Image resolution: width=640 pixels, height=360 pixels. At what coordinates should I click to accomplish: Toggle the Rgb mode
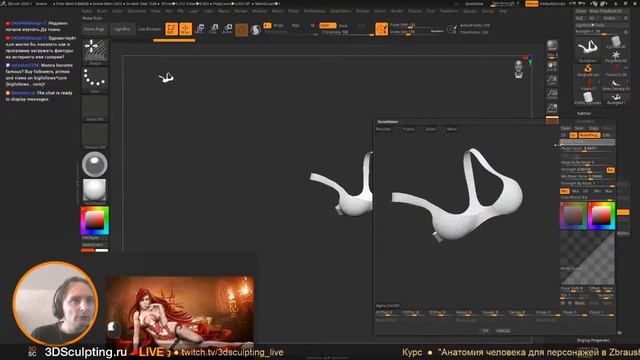(x=296, y=25)
